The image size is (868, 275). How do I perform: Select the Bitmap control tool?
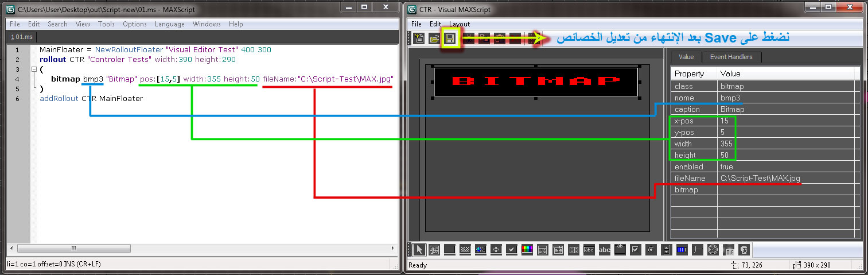(434, 250)
